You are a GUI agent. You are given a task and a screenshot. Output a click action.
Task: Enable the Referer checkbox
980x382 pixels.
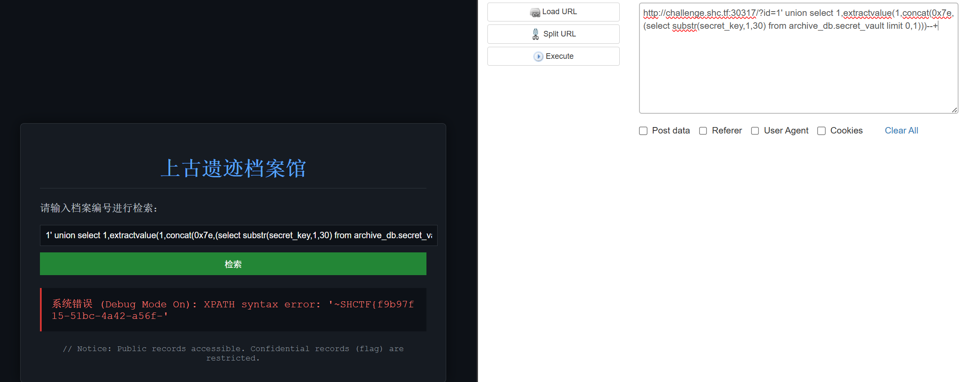[x=703, y=131]
